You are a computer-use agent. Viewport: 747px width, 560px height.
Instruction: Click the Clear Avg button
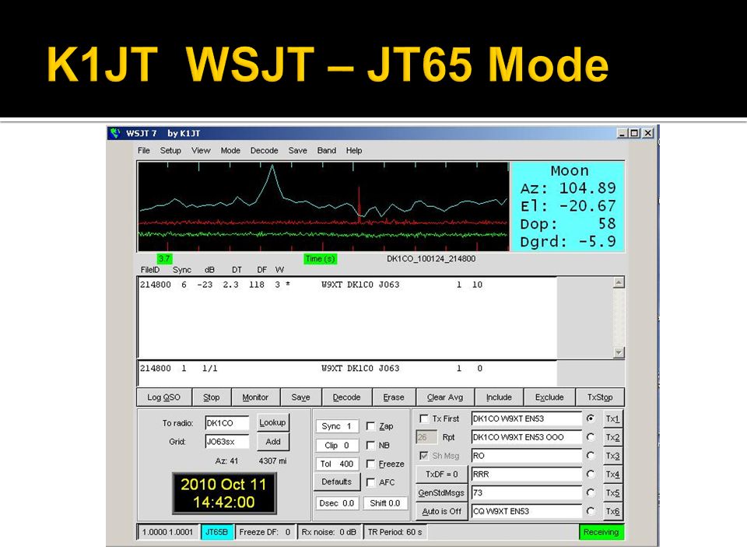click(445, 397)
